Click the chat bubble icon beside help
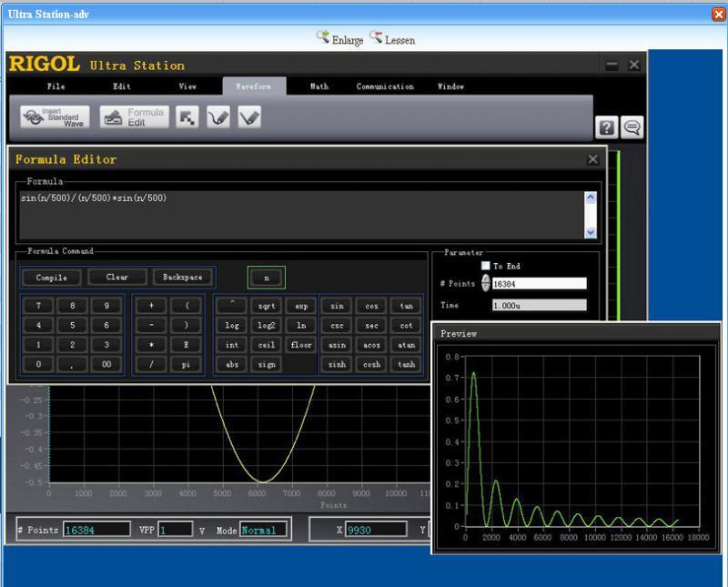This screenshot has height=587, width=728. (x=632, y=127)
